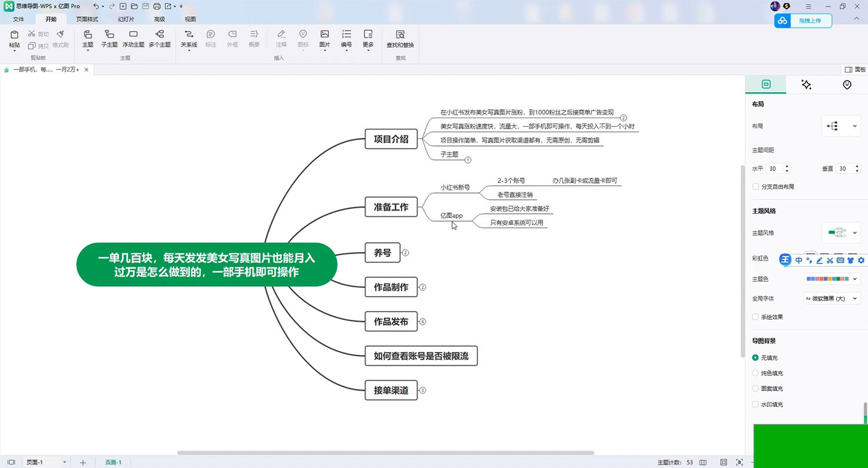This screenshot has width=868, height=468.
Task: Select 图案填充 background option
Action: pos(755,389)
